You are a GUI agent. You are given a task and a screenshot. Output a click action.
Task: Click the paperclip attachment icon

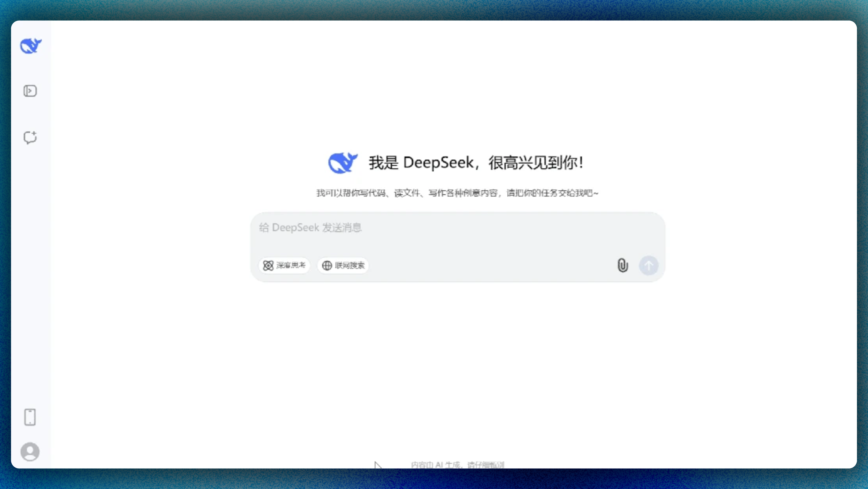tap(623, 265)
